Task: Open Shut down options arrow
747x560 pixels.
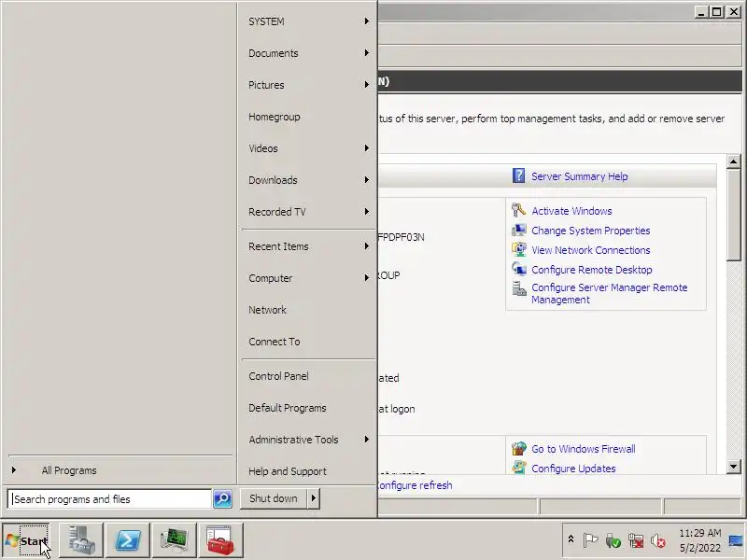Action: (x=313, y=498)
